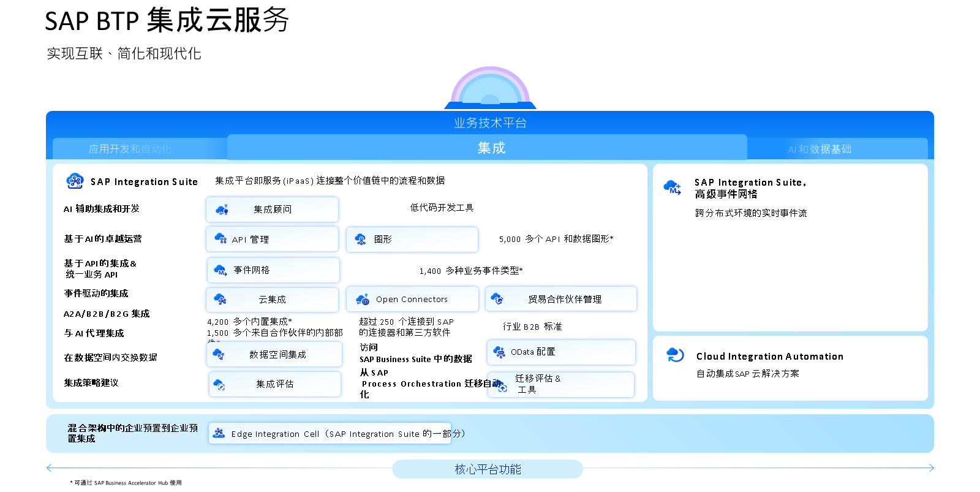This screenshot has height=492, width=980.
Task: Open the 事件网格 card
Action: pyautogui.click(x=273, y=270)
